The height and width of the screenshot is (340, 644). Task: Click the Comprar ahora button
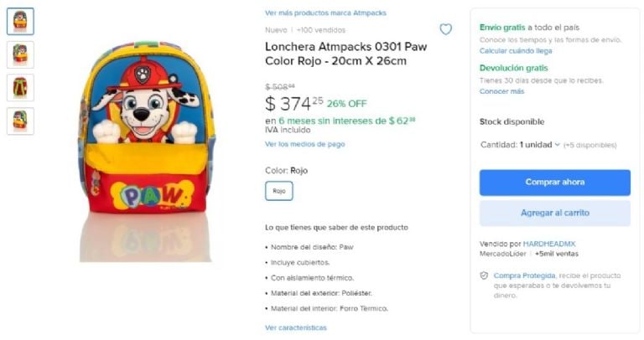coord(555,182)
